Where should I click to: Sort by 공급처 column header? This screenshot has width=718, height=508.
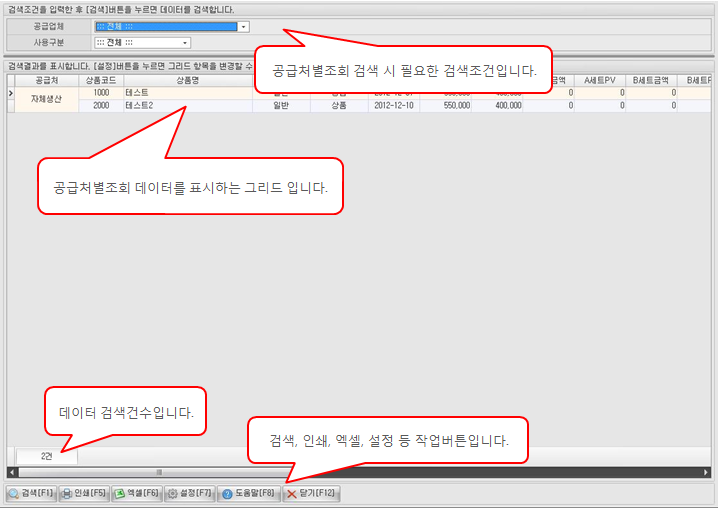[x=47, y=80]
